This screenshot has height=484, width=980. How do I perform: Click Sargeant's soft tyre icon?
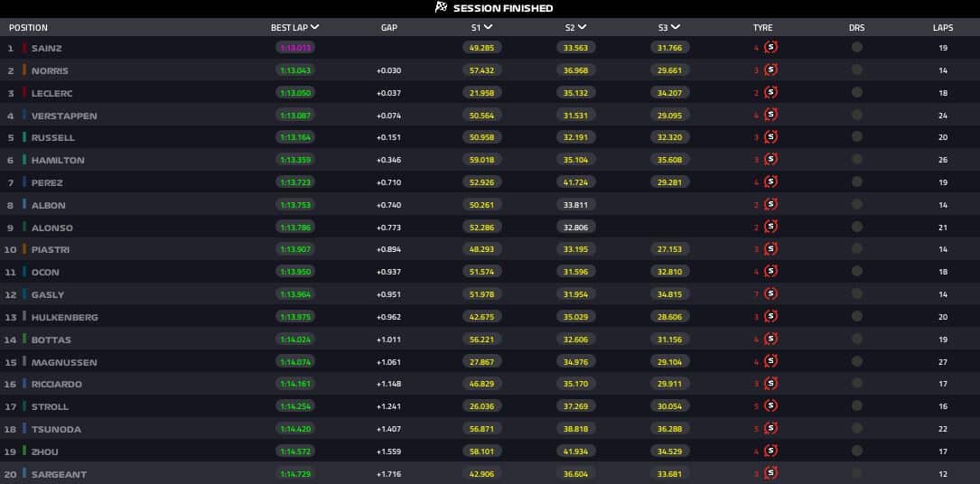770,473
